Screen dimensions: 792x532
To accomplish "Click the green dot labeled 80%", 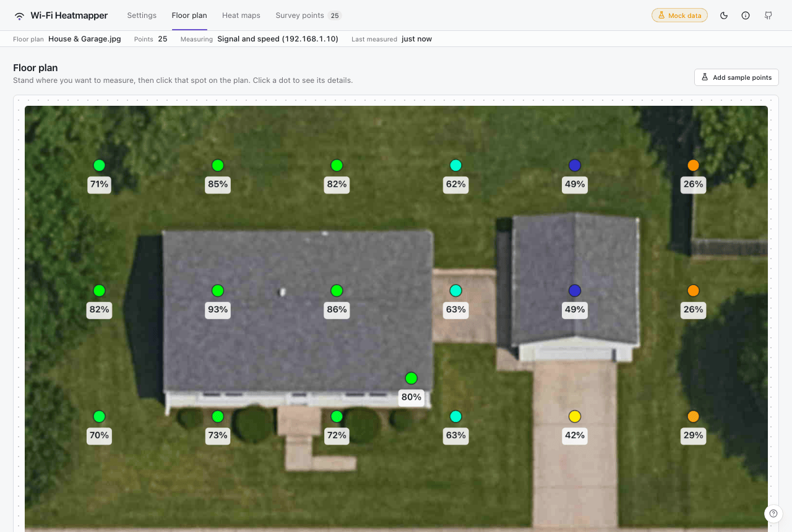I will point(411,378).
